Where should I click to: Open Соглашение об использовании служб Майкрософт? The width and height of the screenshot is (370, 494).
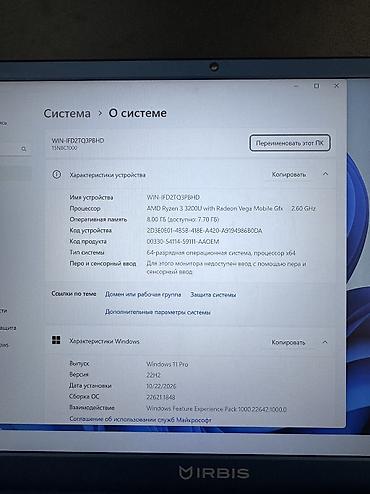pyautogui.click(x=140, y=420)
